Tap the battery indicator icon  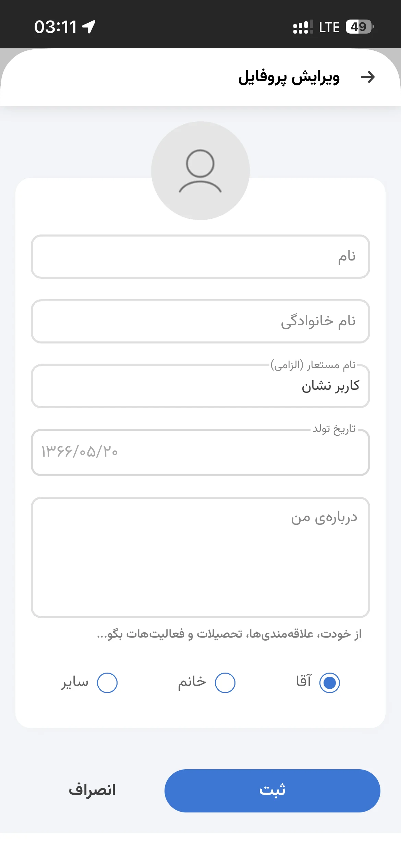pyautogui.click(x=360, y=27)
